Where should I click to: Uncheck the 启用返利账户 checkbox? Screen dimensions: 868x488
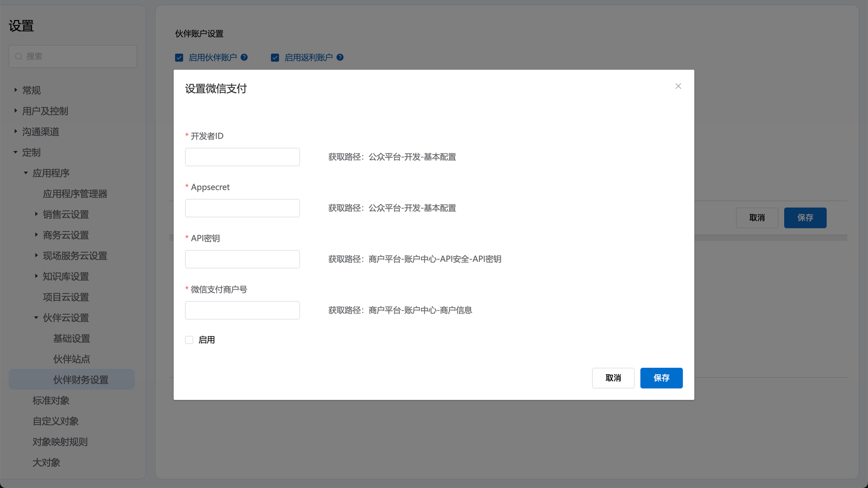(x=275, y=58)
